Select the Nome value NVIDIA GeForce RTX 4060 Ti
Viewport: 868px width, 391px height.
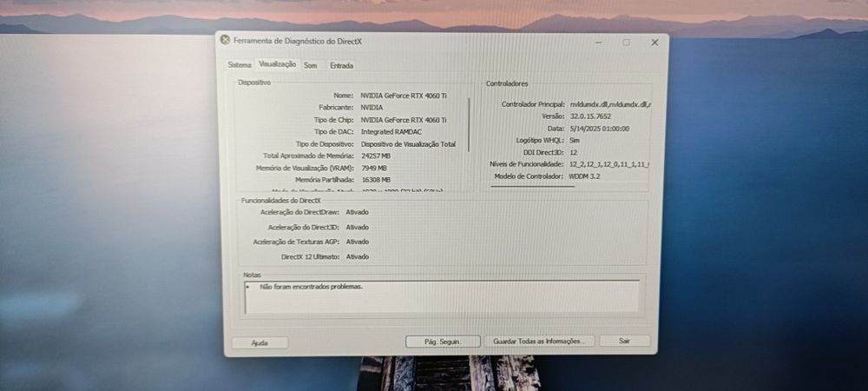404,96
